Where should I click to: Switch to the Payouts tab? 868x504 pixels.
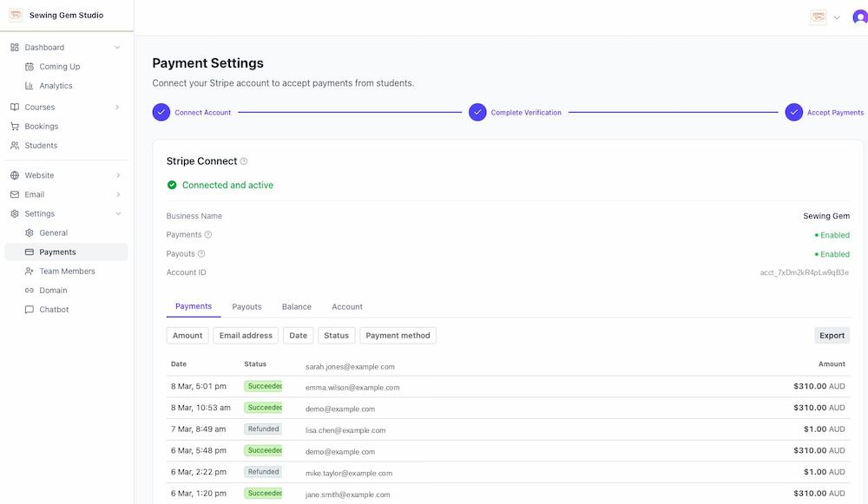coord(247,306)
